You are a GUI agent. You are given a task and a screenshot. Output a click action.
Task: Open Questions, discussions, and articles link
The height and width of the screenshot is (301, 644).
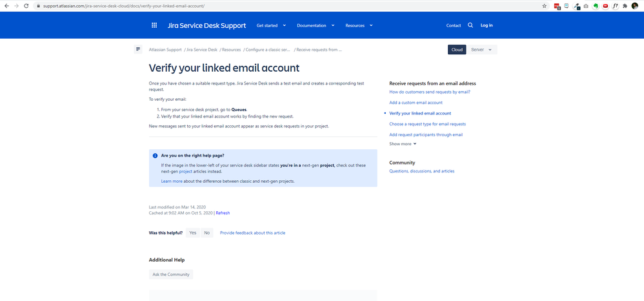click(422, 171)
